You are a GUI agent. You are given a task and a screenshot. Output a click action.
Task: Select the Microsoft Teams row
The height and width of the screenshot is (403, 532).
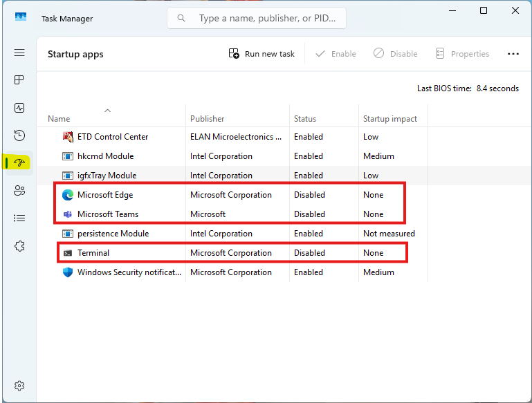107,214
